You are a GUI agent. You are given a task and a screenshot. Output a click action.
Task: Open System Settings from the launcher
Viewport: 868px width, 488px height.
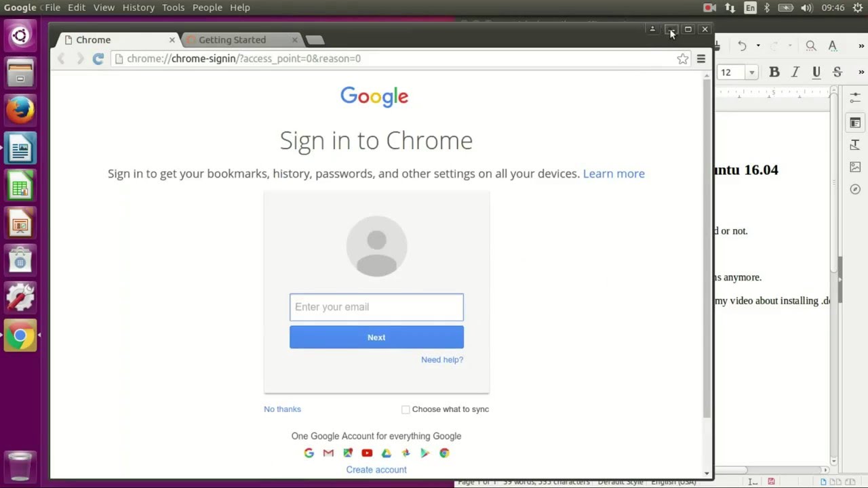[20, 297]
